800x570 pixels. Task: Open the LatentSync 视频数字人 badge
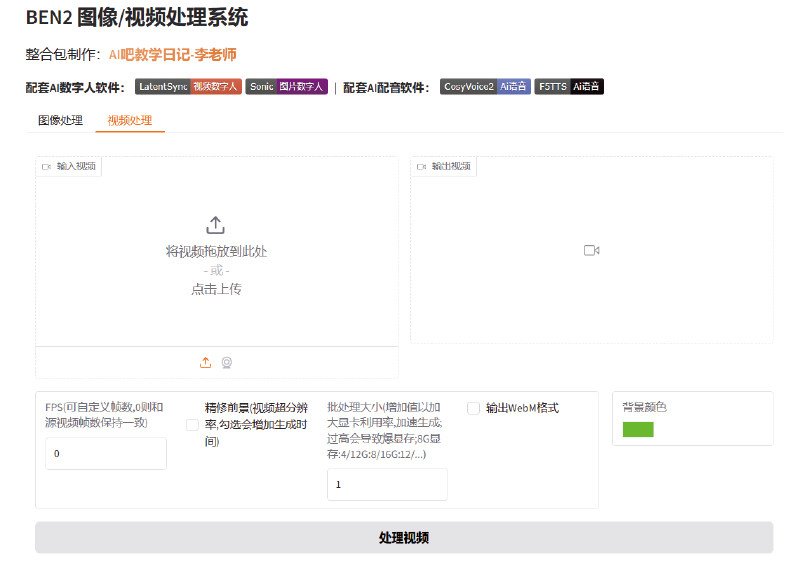(x=188, y=87)
